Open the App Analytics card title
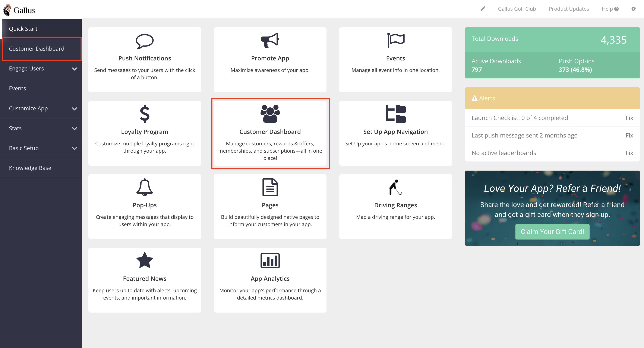This screenshot has height=348, width=644. 270,278
